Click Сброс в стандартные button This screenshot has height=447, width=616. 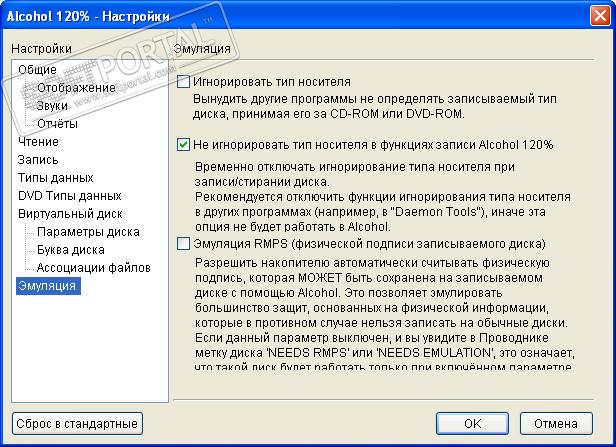pos(77,423)
